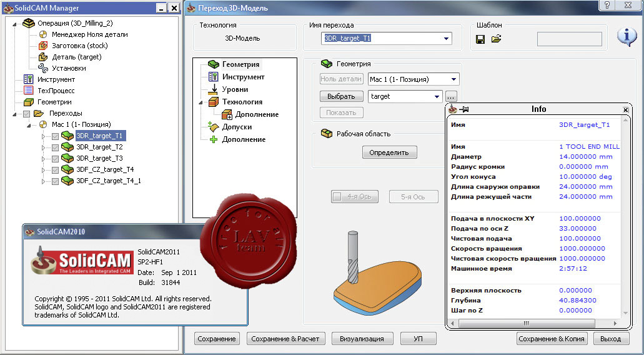Click the Выход button
This screenshot has width=644, height=355.
pos(611,339)
